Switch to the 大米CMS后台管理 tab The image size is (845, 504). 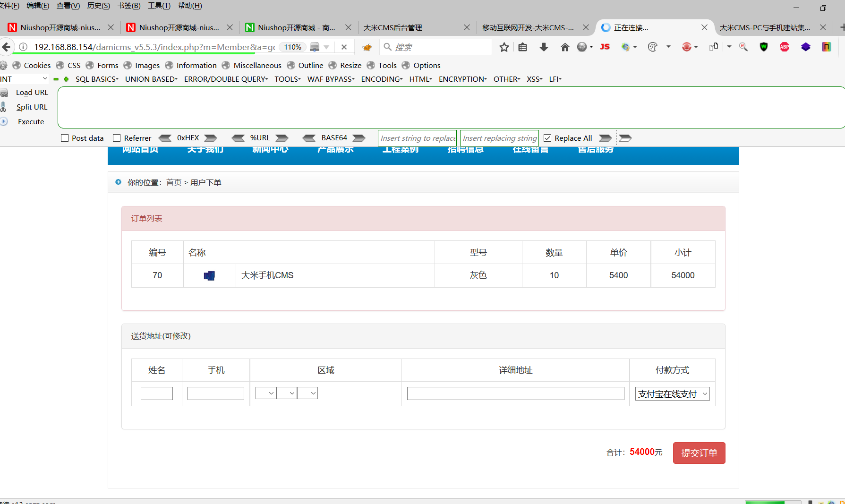[x=417, y=27]
